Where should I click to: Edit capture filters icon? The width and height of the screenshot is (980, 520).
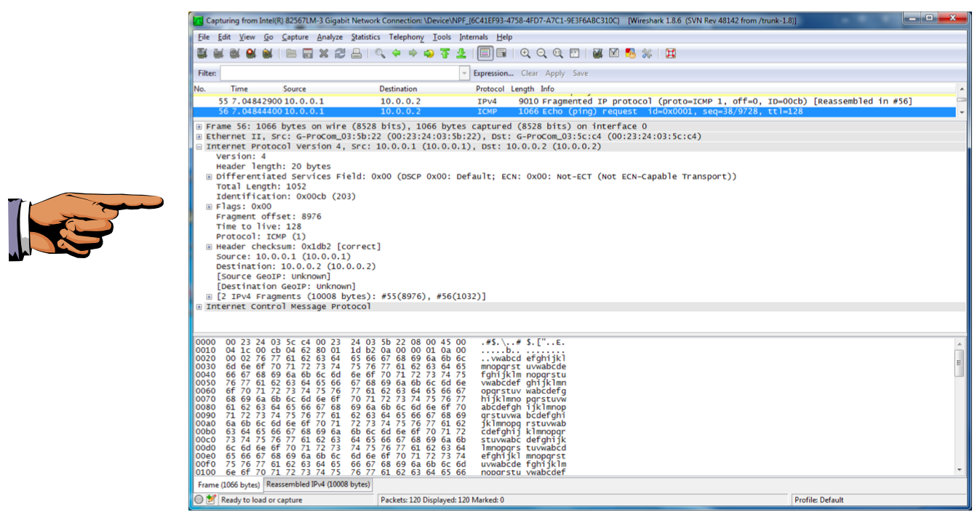tap(597, 53)
